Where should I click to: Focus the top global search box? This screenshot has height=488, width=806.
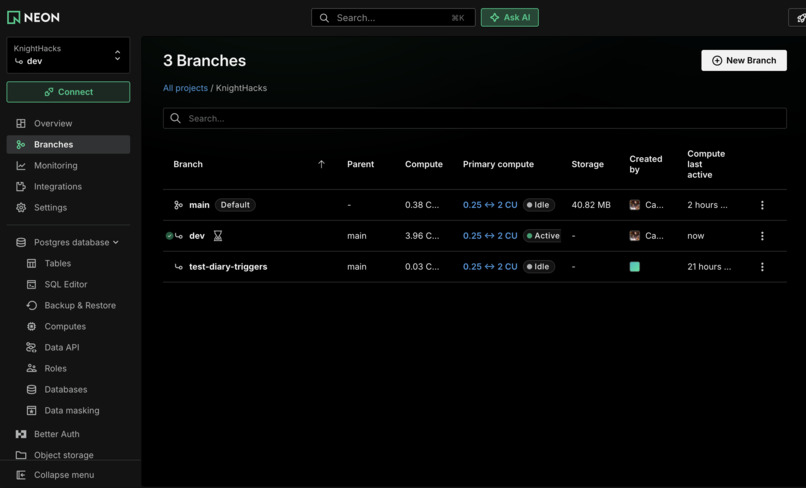[x=393, y=17]
